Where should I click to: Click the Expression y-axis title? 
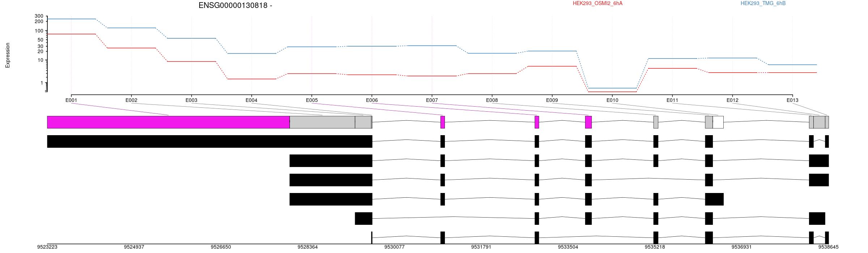coord(8,55)
